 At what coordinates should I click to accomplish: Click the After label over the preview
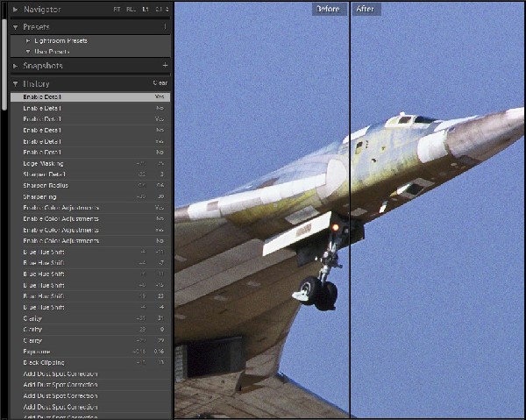365,9
